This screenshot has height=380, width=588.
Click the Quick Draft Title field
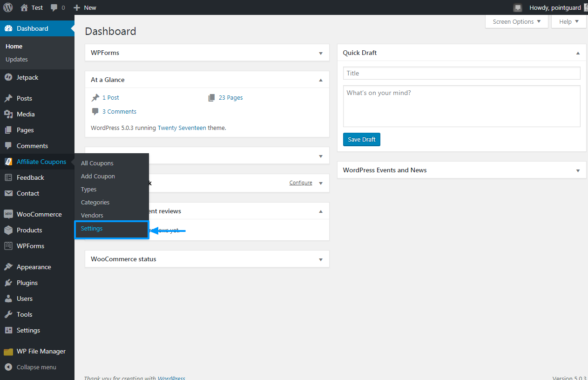(462, 73)
